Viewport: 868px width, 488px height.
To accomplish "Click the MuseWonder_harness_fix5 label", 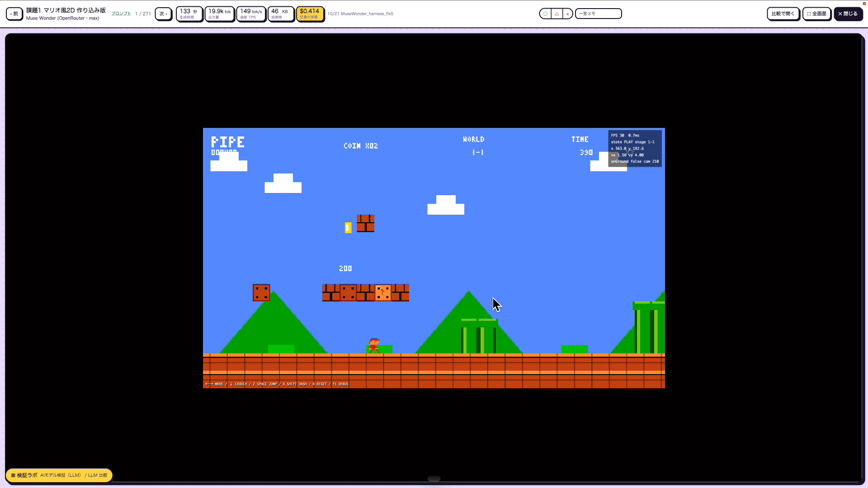I will click(367, 14).
